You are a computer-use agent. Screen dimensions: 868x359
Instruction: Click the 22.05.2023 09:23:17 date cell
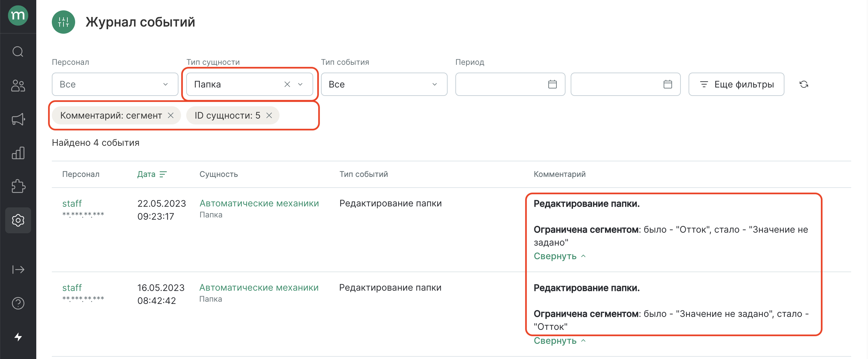(161, 210)
